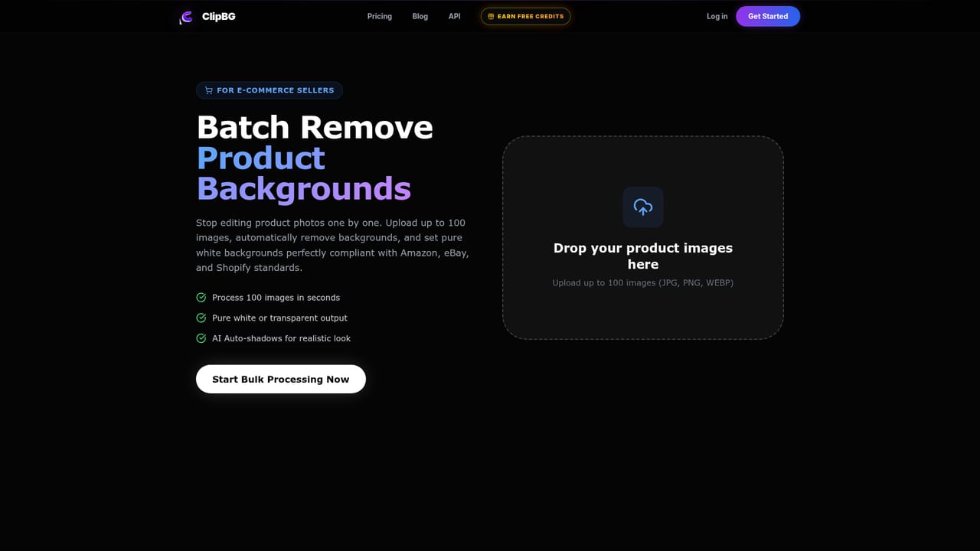Click the Earn Free Credits badge

(525, 16)
